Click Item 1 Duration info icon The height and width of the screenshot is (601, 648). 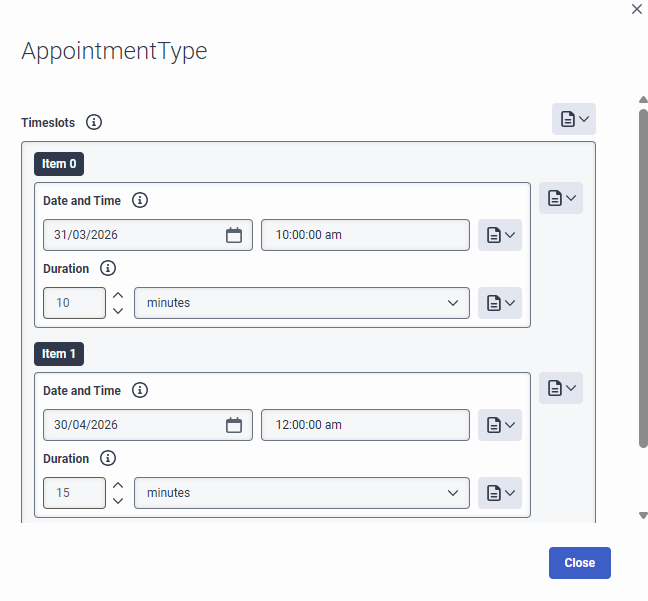108,458
